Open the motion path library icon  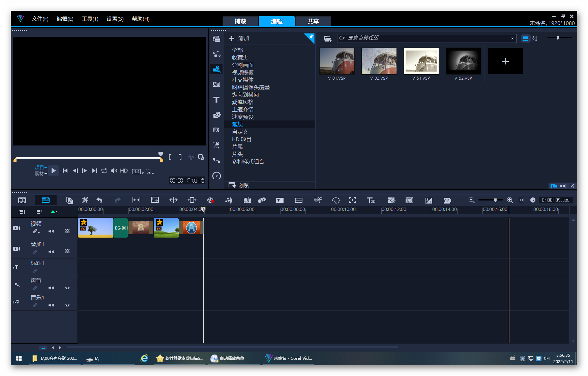pos(216,160)
